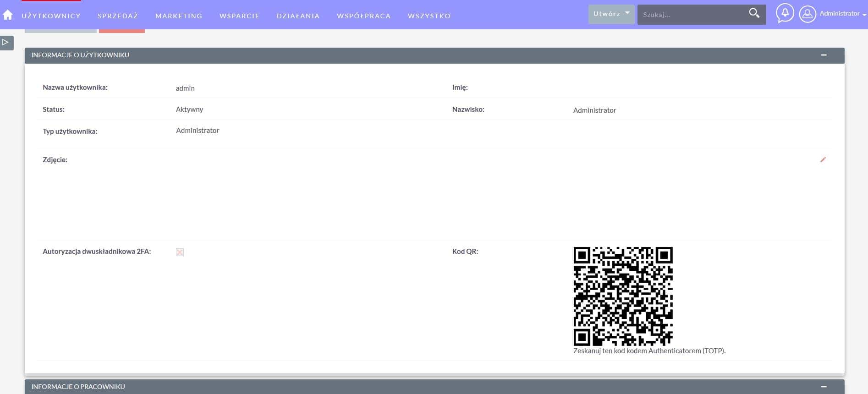Open the Wsparcie menu
Image resolution: width=868 pixels, height=394 pixels.
tap(239, 16)
